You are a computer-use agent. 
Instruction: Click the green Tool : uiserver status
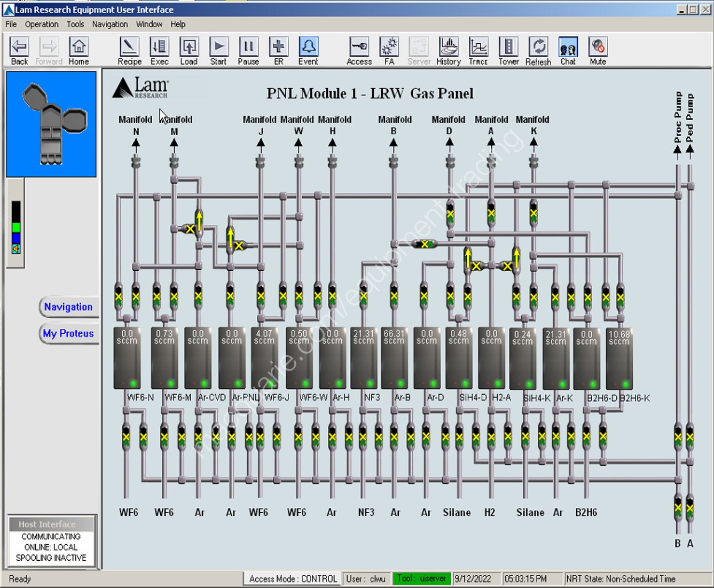421,579
